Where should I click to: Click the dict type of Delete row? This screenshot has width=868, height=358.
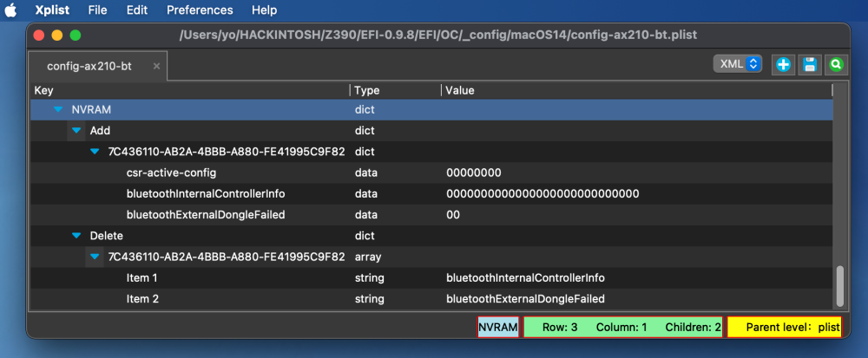click(x=365, y=236)
